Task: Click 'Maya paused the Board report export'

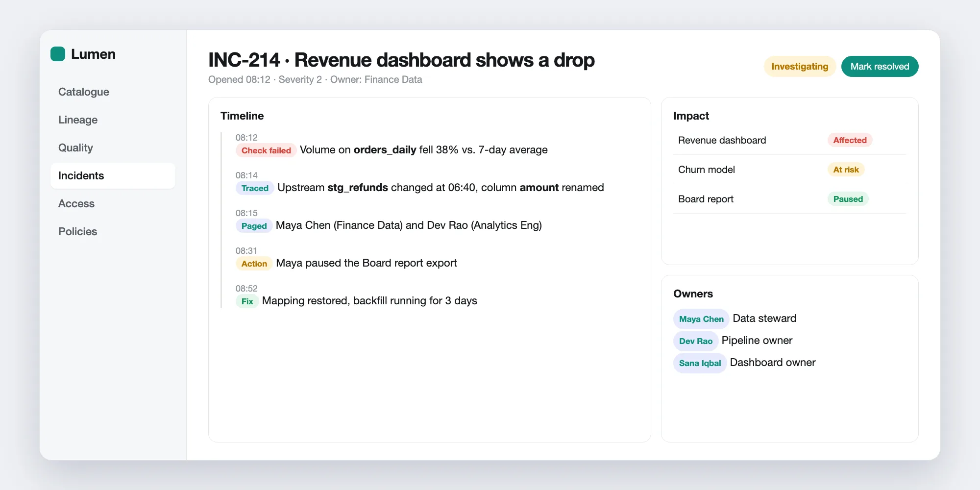Action: pyautogui.click(x=366, y=263)
